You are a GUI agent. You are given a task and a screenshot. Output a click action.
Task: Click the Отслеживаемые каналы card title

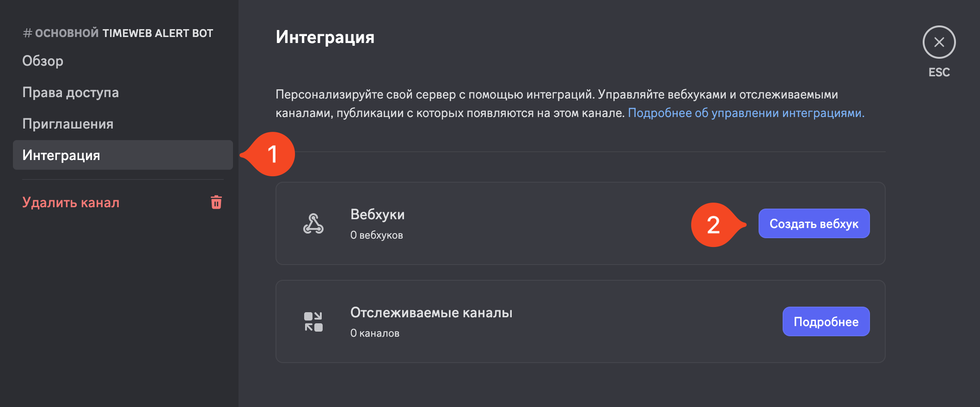[x=431, y=313]
